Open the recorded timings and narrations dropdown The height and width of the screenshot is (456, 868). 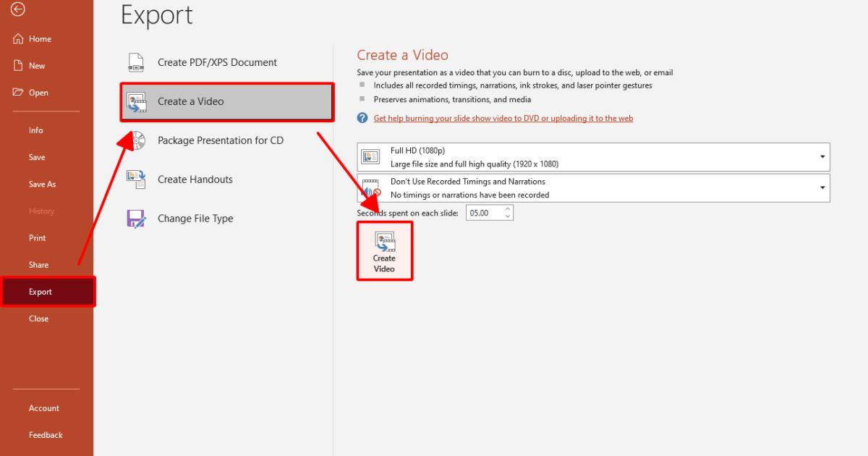pyautogui.click(x=823, y=187)
